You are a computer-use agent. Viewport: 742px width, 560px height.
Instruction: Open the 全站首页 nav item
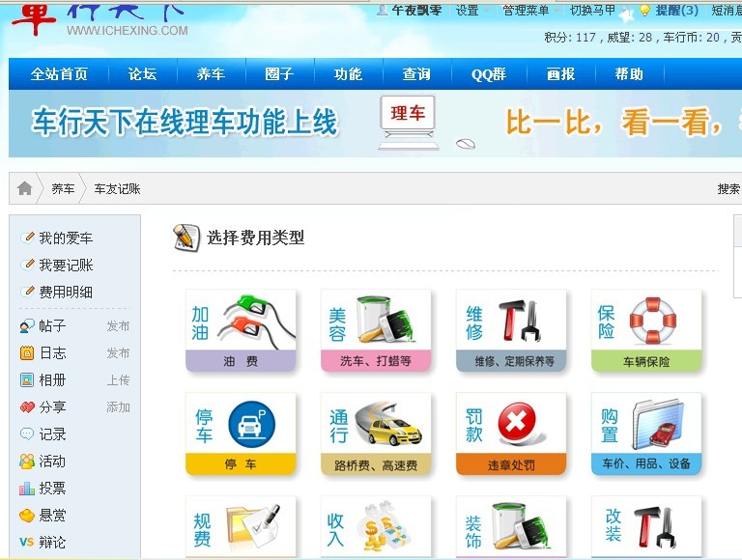[x=59, y=74]
